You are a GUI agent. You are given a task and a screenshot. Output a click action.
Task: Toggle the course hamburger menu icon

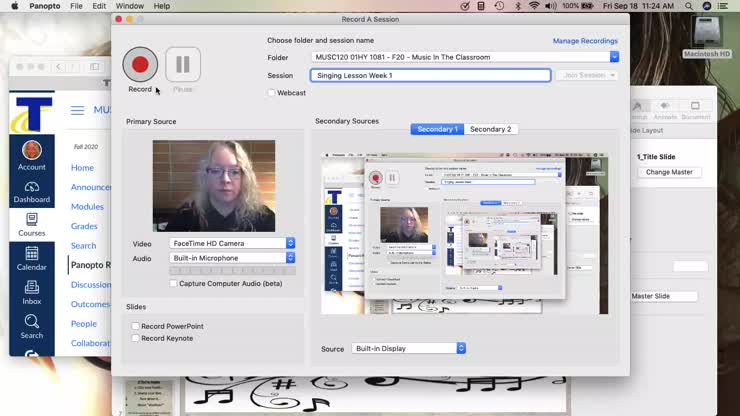77,110
